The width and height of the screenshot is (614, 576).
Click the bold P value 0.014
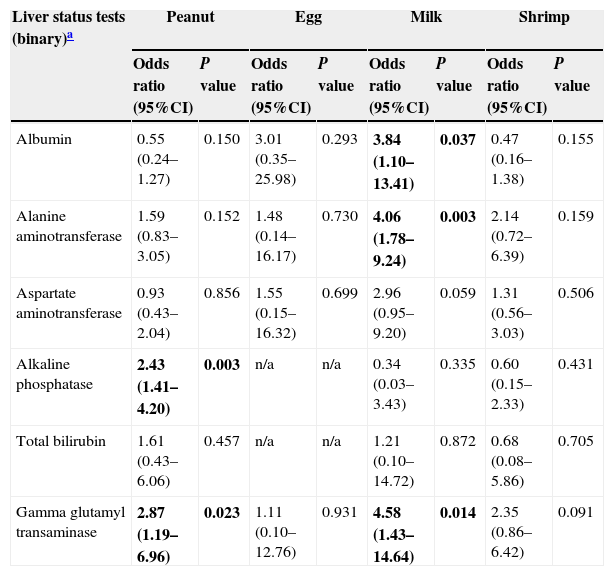point(458,513)
